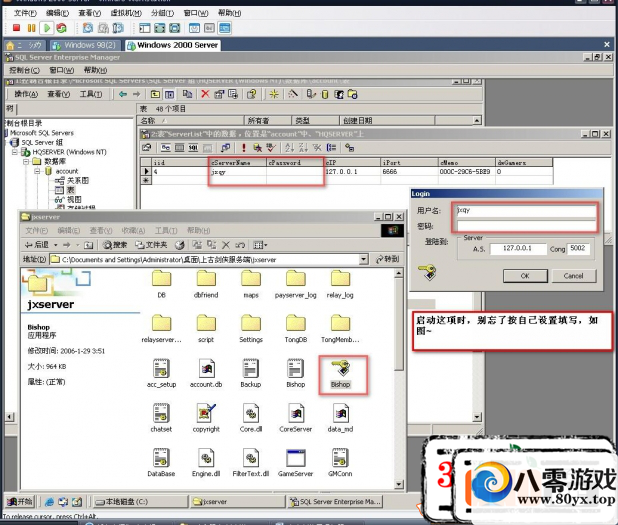Viewport: 618px width, 525px height.
Task: Click the Go button beside address bar
Action: (387, 259)
